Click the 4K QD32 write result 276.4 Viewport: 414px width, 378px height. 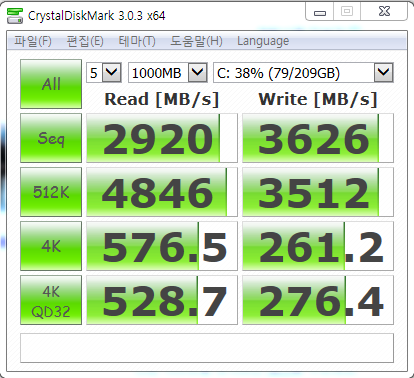point(318,300)
